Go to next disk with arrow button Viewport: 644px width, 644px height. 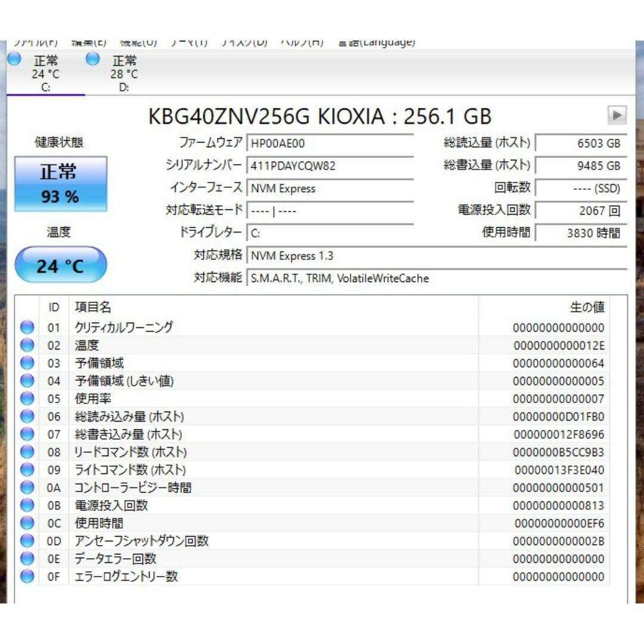click(617, 116)
